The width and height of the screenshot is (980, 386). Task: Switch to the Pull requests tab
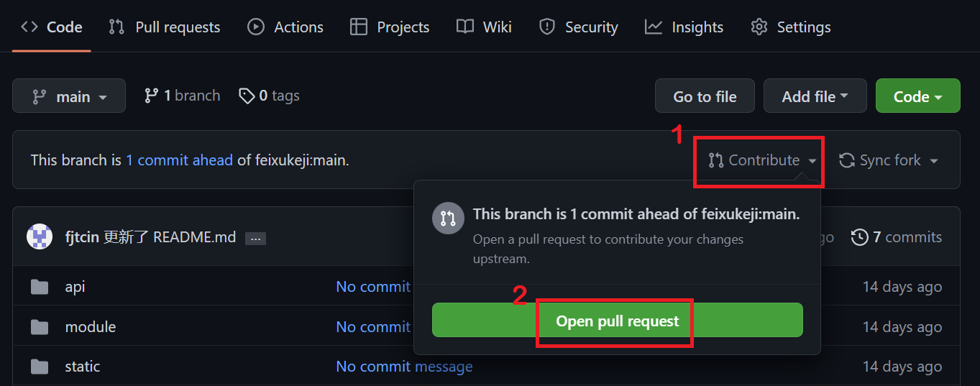coord(165,27)
